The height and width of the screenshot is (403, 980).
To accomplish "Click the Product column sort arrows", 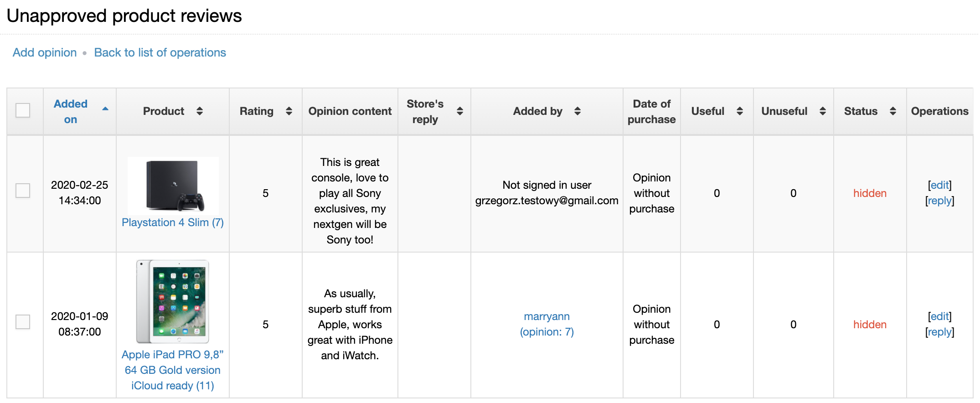I will coord(200,111).
